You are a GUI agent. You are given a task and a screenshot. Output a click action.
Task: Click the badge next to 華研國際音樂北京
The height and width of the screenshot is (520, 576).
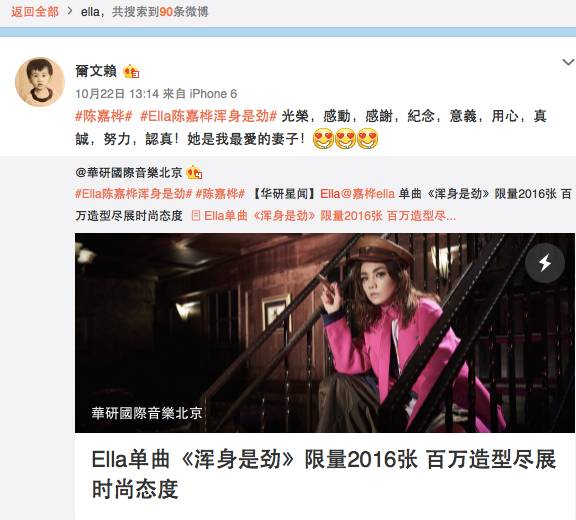(194, 172)
